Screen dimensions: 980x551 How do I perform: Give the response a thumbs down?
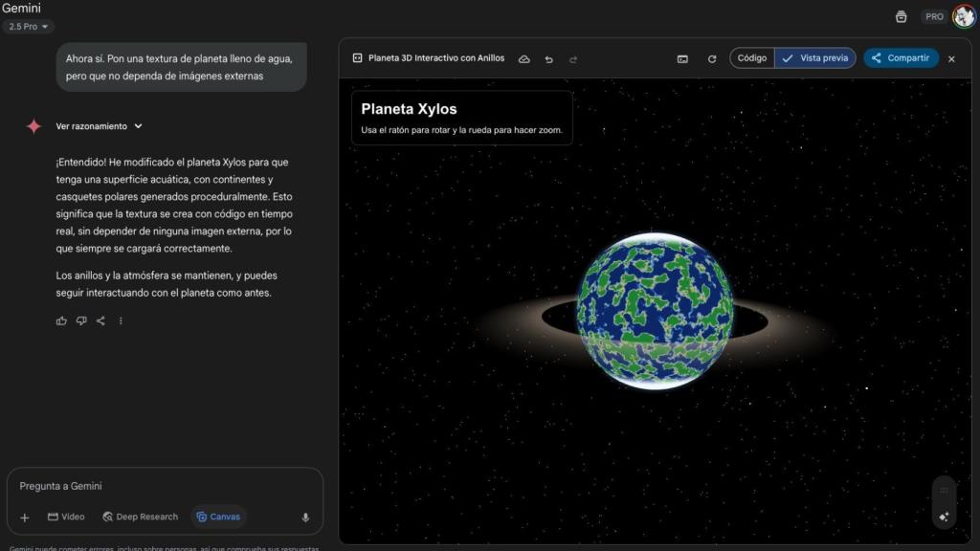pos(81,320)
